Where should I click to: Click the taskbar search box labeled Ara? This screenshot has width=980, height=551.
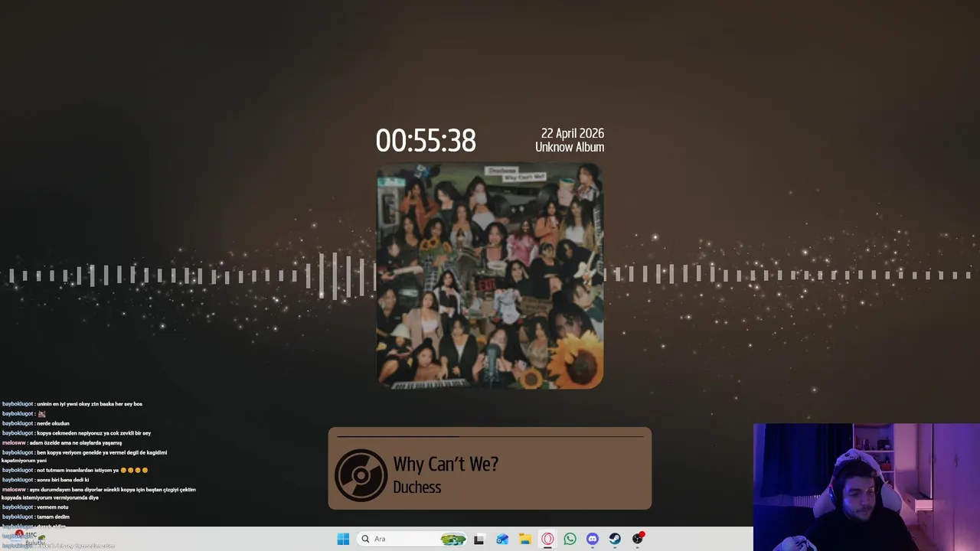[413, 539]
